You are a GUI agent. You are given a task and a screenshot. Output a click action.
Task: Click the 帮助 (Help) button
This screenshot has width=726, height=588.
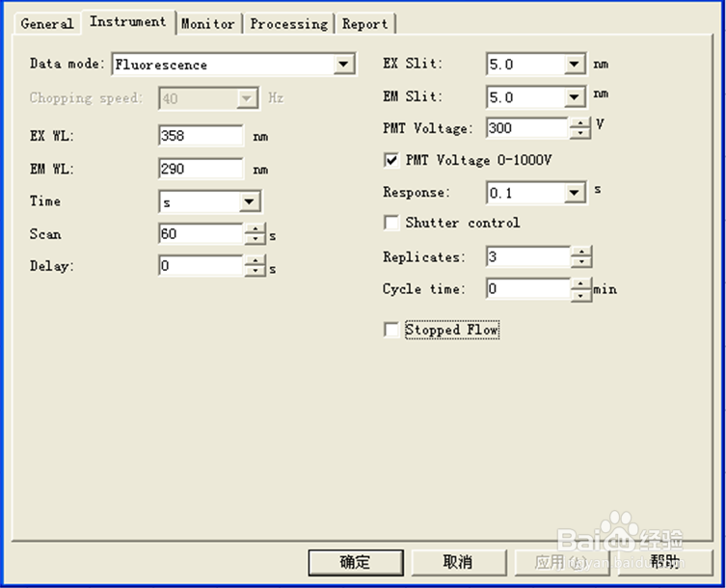coord(665,562)
